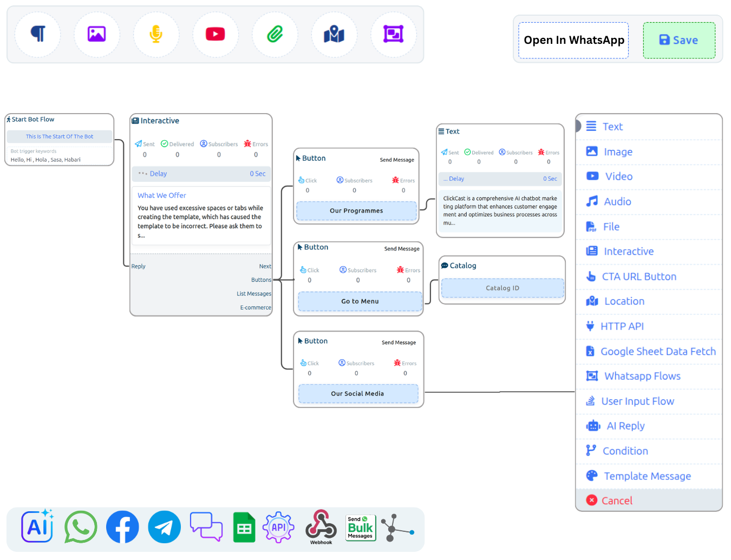The image size is (731, 560).
Task: Click the List Messages output label
Action: (x=254, y=294)
